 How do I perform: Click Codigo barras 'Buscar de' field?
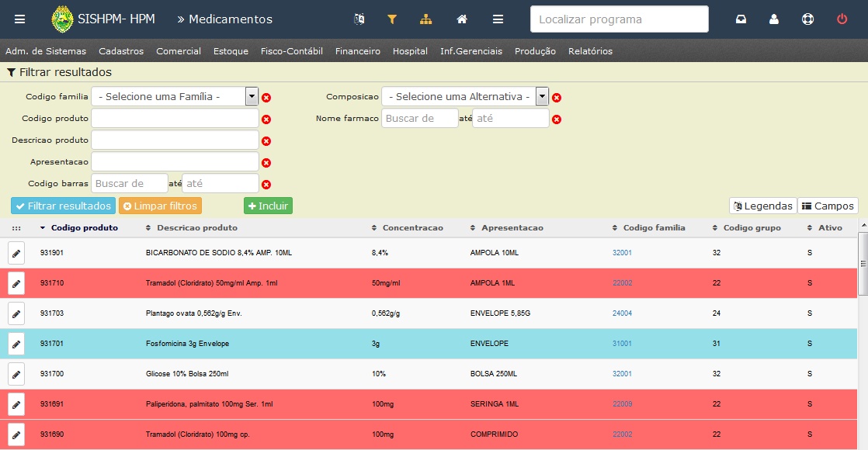(x=130, y=184)
